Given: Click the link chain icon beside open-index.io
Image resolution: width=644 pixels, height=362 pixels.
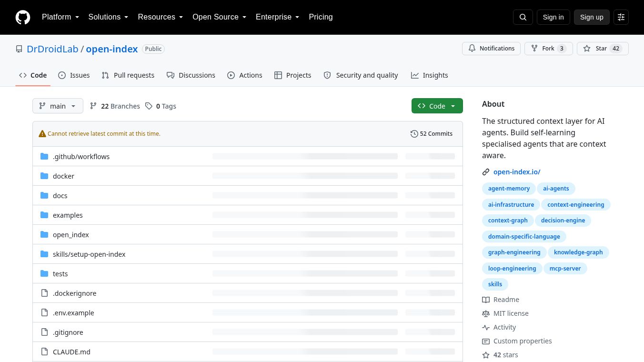Looking at the screenshot, I should [486, 172].
